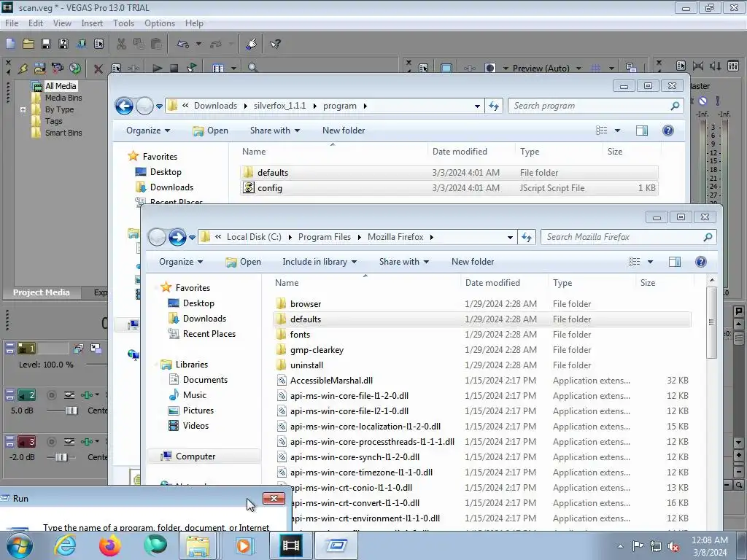Open Share with dropdown in program window

[275, 131]
